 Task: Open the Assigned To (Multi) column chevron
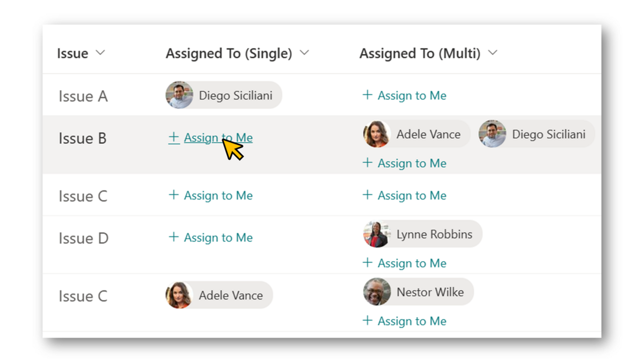click(493, 53)
